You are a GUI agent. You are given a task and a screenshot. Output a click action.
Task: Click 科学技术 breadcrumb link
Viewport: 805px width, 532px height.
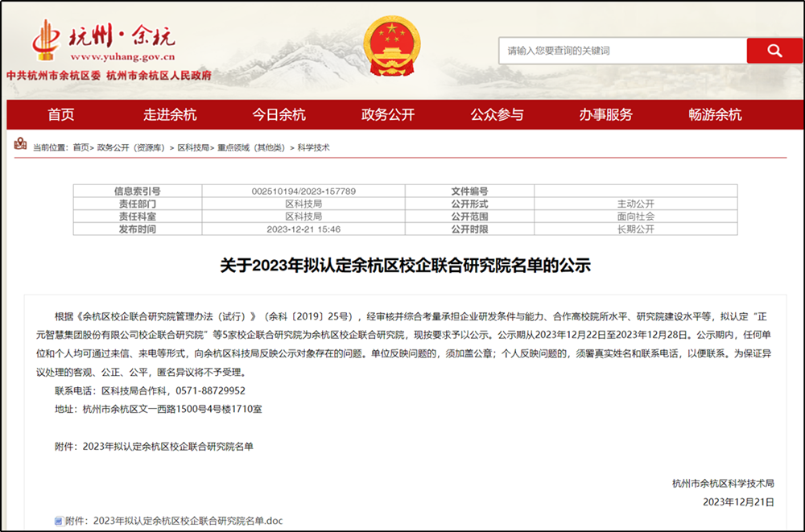(313, 148)
